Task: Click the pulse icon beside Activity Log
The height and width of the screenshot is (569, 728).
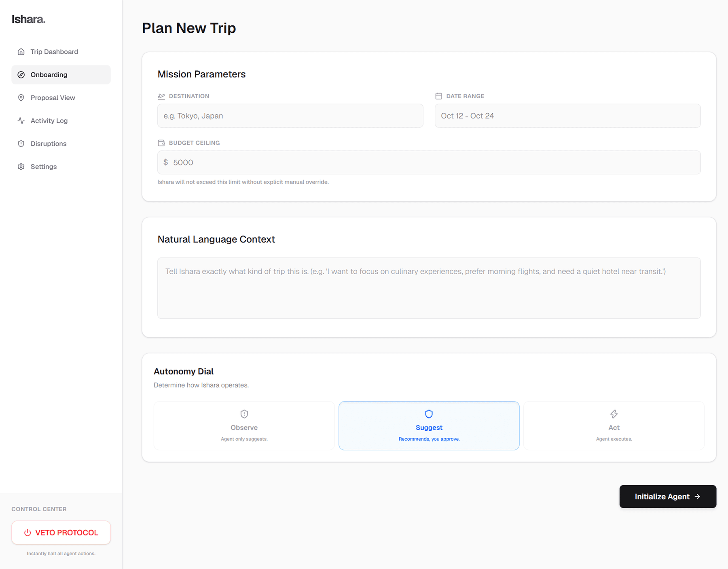Action: pyautogui.click(x=21, y=121)
